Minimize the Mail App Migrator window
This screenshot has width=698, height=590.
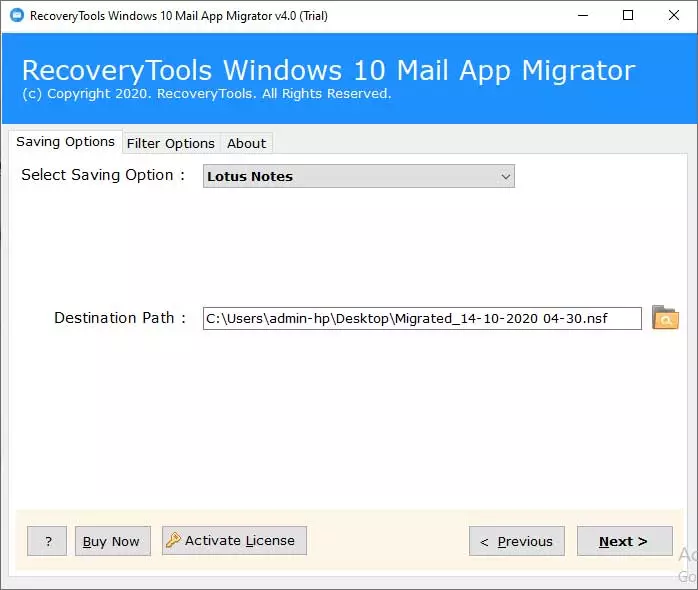(581, 15)
